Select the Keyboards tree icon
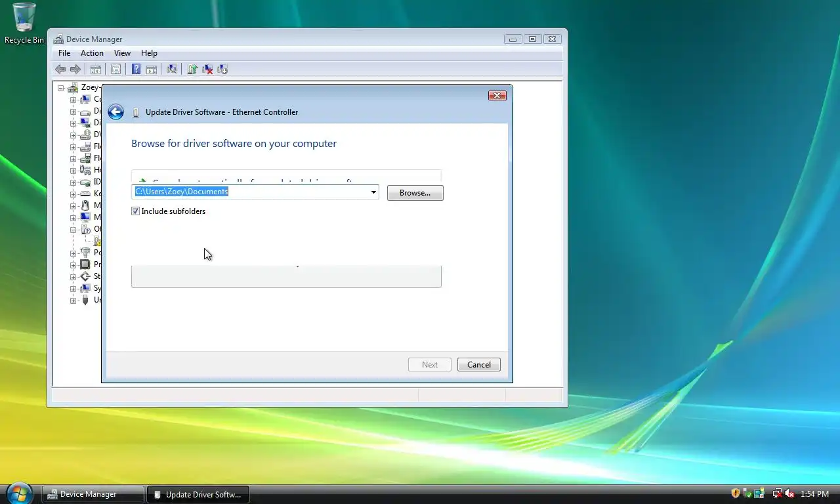The height and width of the screenshot is (504, 840). [x=85, y=194]
